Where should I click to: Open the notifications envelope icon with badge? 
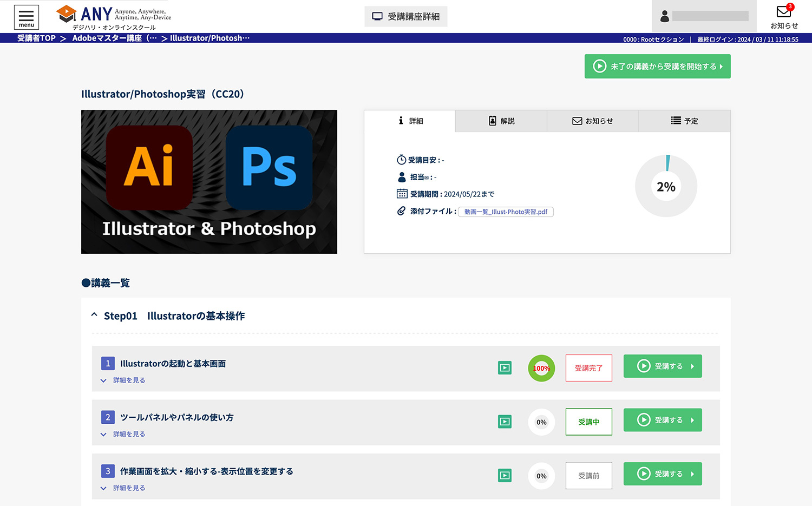point(784,12)
